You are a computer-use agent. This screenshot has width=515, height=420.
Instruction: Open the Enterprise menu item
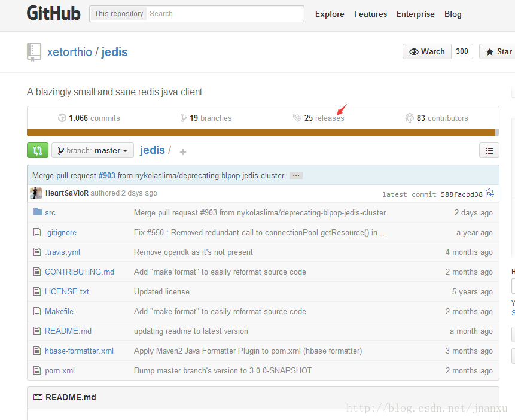416,14
